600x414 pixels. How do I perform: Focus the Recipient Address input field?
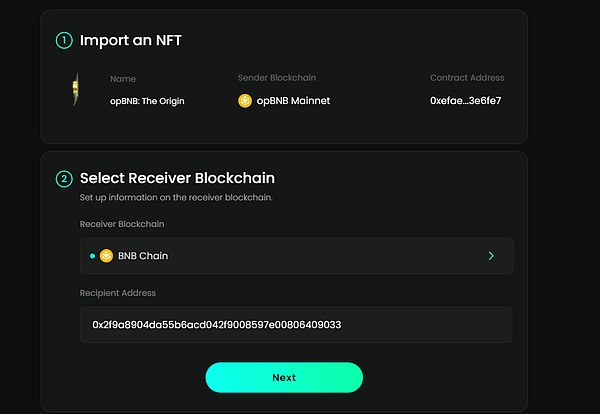(296, 325)
